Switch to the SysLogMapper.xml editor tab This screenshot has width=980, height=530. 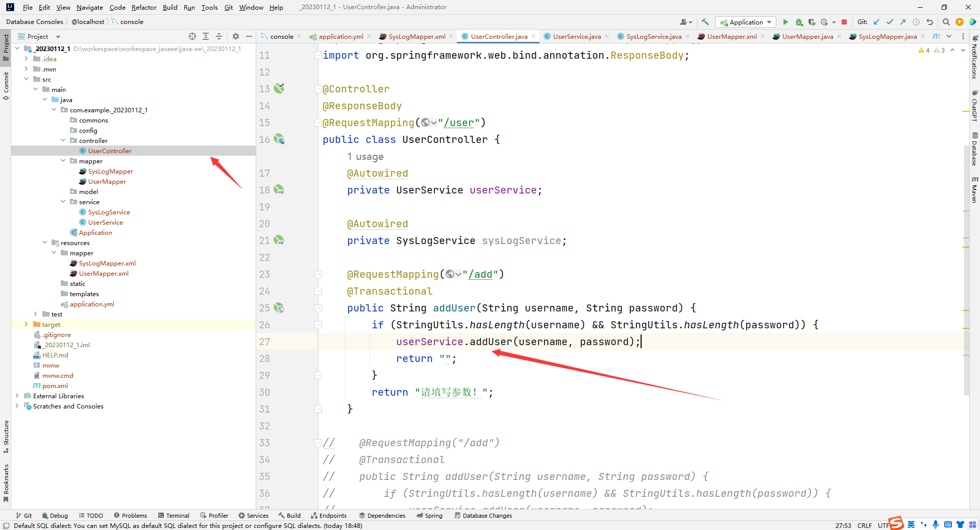[x=417, y=36]
